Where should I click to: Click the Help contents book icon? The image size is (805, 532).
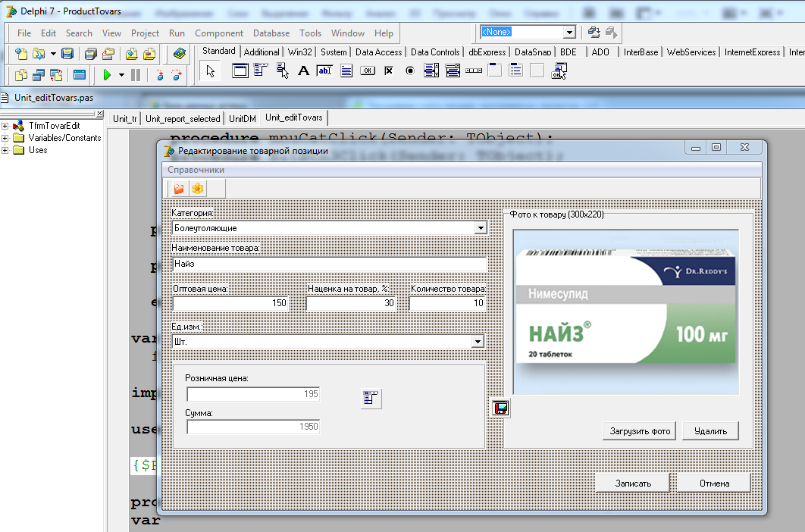(179, 53)
